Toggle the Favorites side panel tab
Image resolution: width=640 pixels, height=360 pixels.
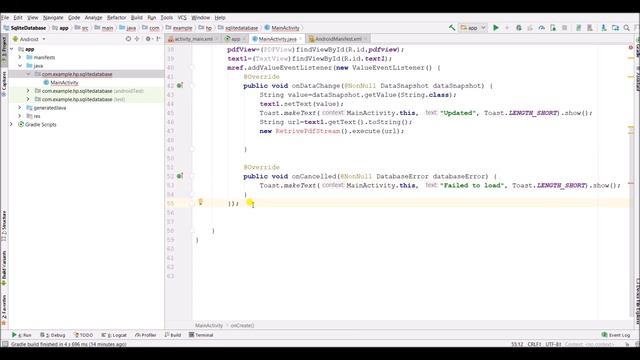coord(4,309)
